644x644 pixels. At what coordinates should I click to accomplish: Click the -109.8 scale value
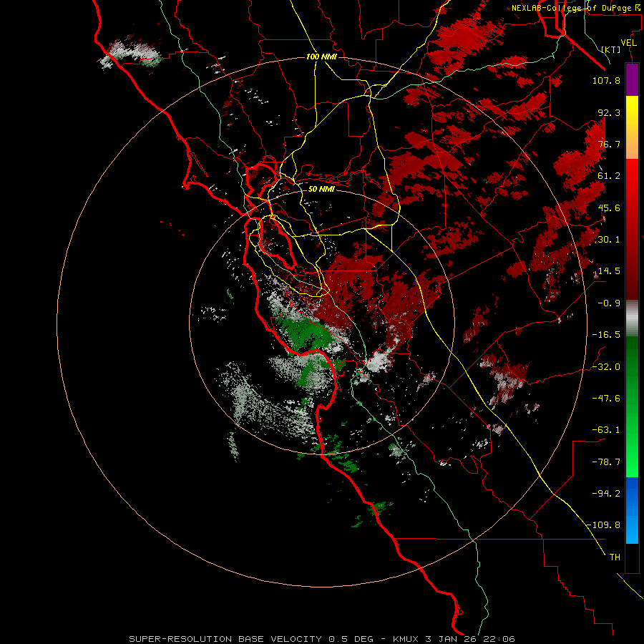[604, 525]
